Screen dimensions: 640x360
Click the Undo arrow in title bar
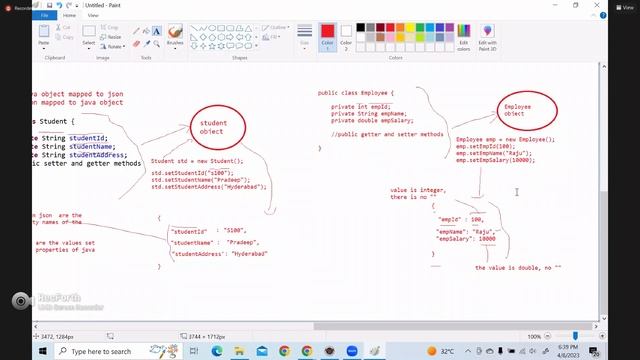point(60,5)
